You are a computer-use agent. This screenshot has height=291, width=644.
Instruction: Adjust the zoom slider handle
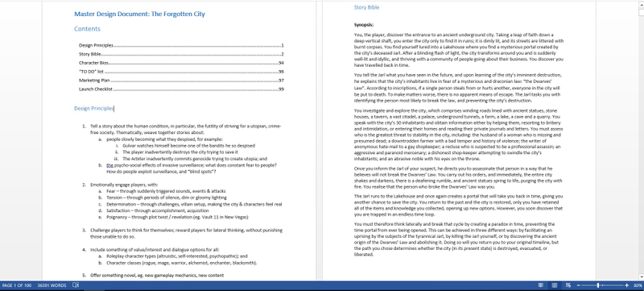click(598, 285)
